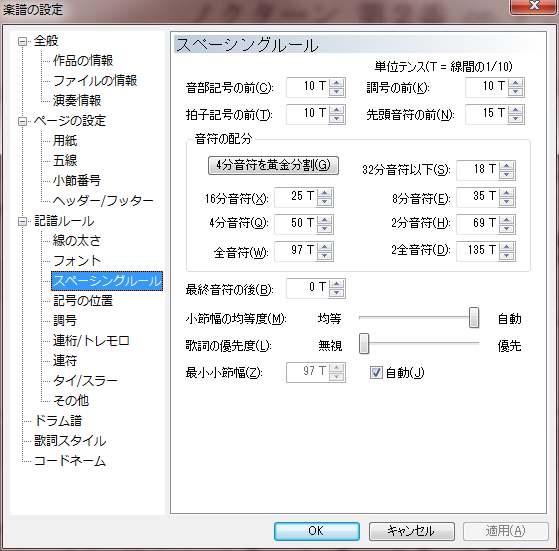
Task: Decrease 調号の前 value with down arrow
Action: coord(516,92)
